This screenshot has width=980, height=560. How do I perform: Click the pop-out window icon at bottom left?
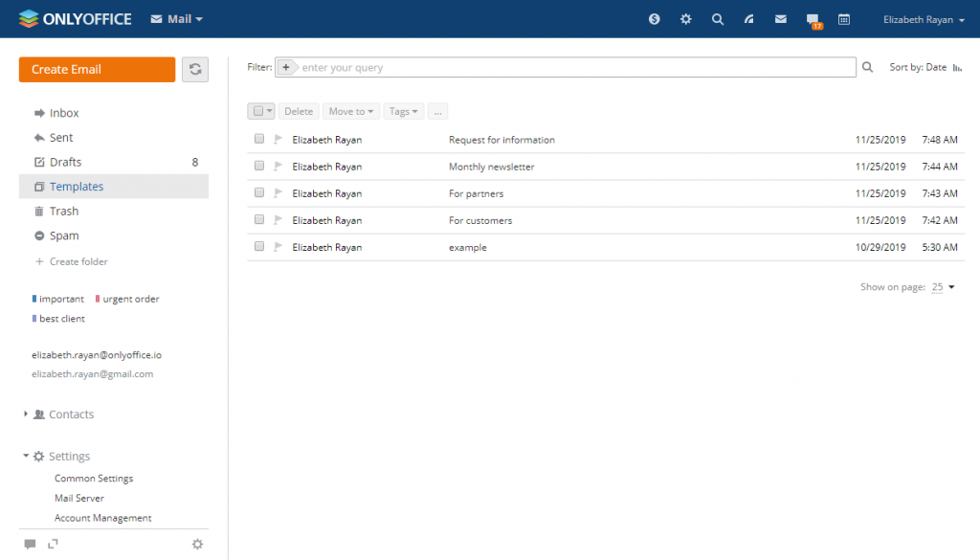54,544
